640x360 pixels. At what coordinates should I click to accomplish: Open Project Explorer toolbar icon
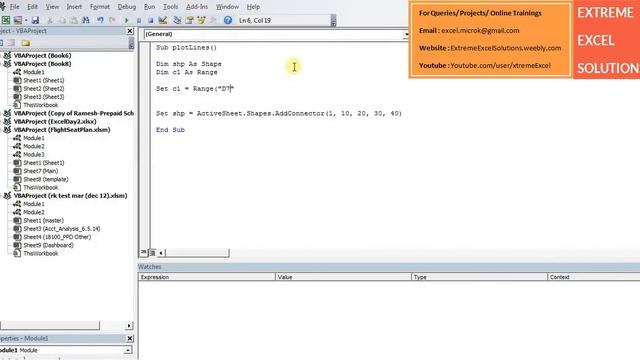pos(177,20)
